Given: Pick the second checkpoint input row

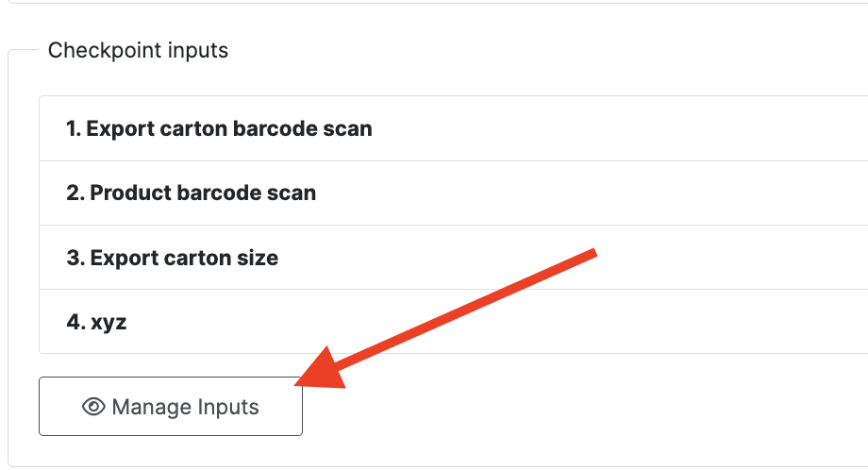Looking at the screenshot, I should pyautogui.click(x=192, y=193).
